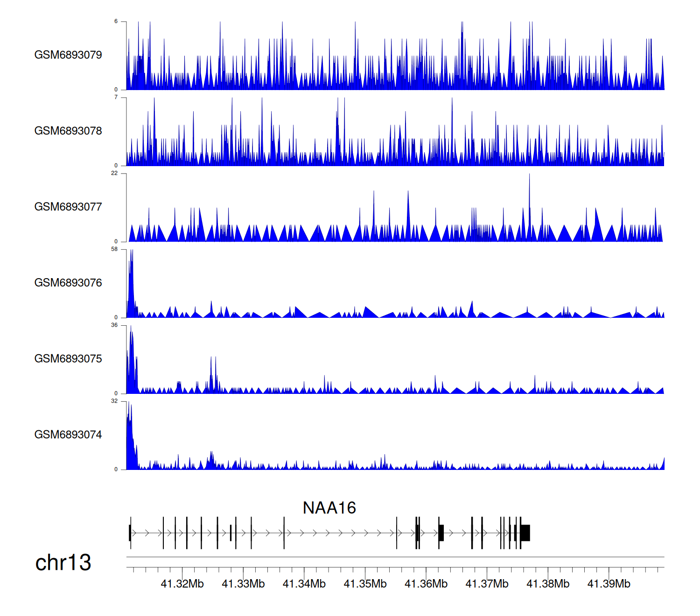Click the y-axis maximum 22 label
Screen dimensions: 700x616
[x=114, y=173]
